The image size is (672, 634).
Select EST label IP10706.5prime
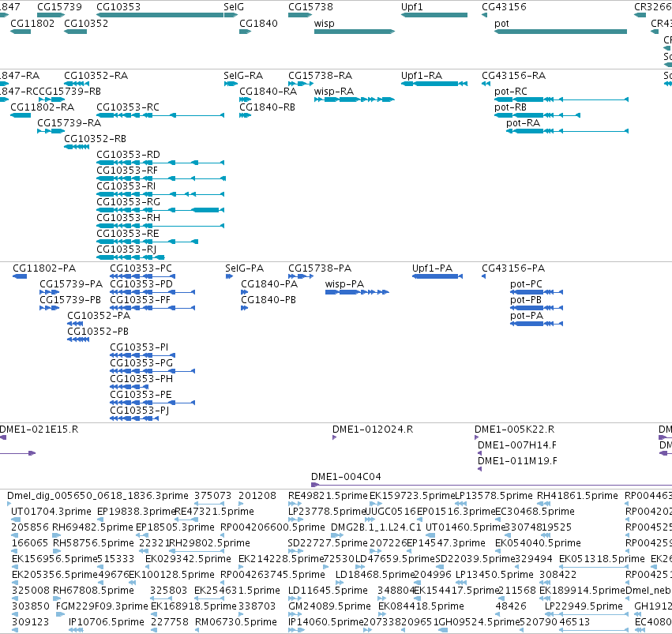click(107, 622)
